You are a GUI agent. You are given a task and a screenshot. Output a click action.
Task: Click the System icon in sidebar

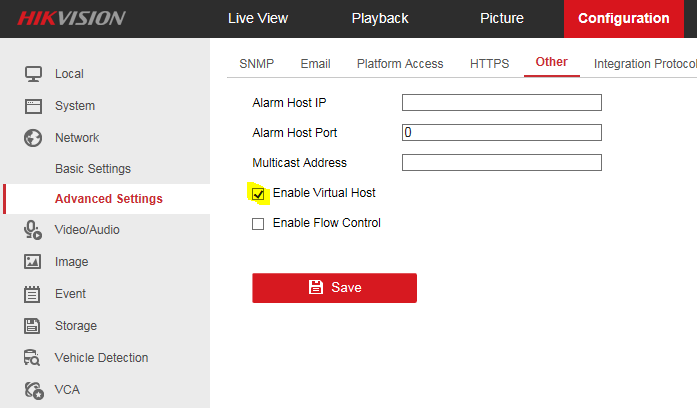(33, 105)
